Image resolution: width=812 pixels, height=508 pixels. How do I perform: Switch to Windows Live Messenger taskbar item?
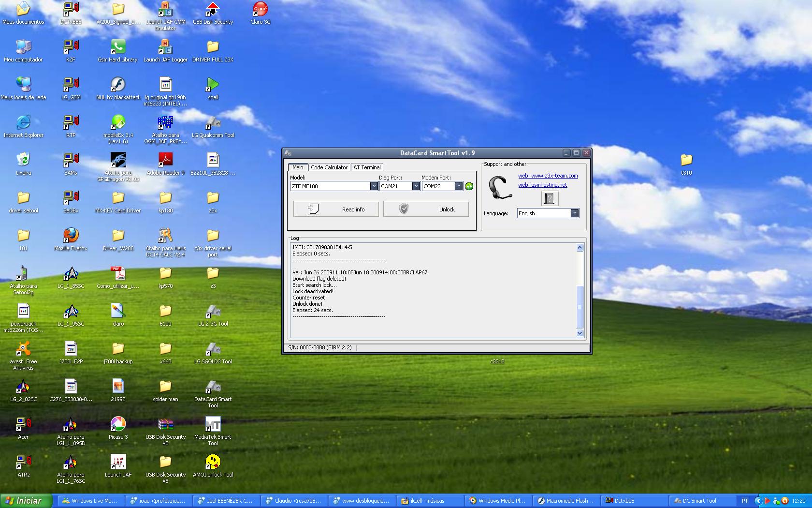coord(91,501)
